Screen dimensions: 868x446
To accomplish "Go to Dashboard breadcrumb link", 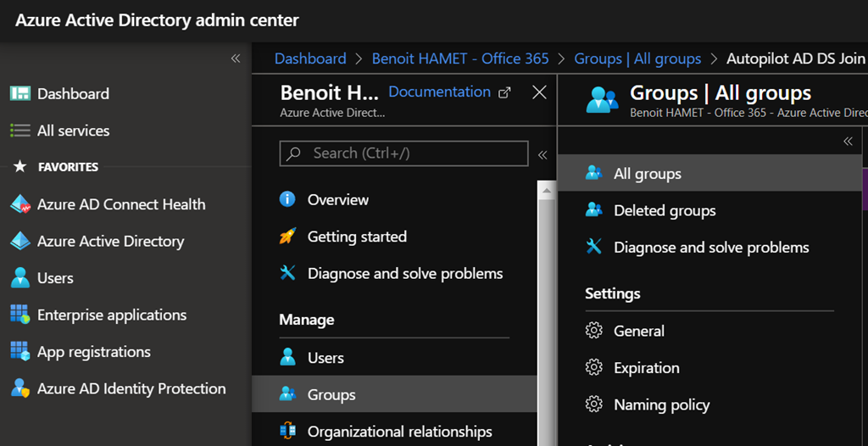I will (310, 59).
